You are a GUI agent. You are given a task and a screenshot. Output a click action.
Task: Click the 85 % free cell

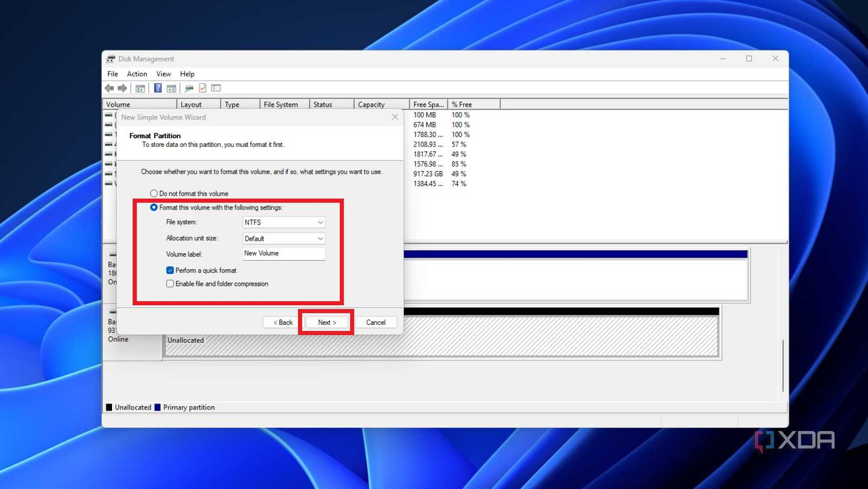tap(459, 164)
